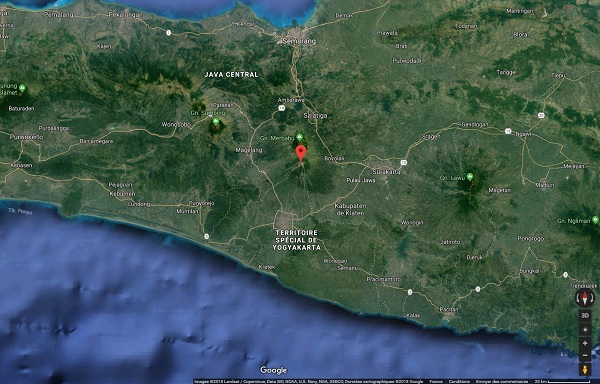Zoom in with the plus button

585,343
